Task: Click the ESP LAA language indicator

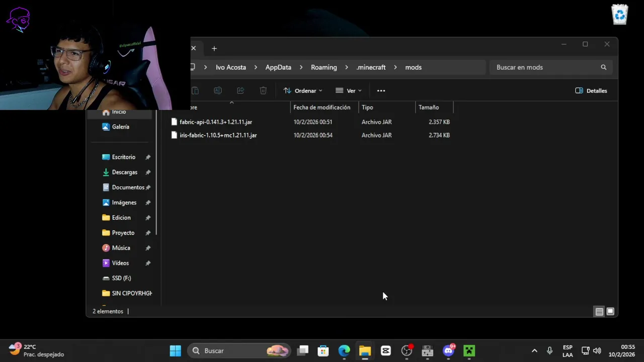Action: 568,351
